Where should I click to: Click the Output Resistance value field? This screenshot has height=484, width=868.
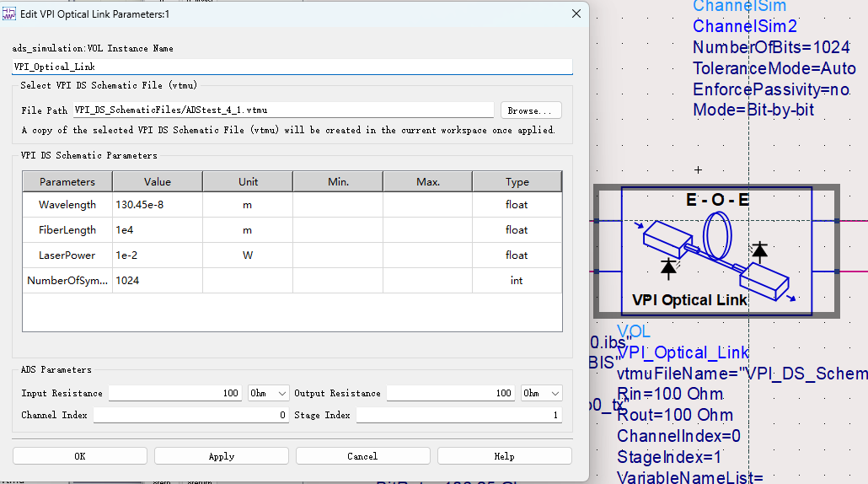(451, 393)
